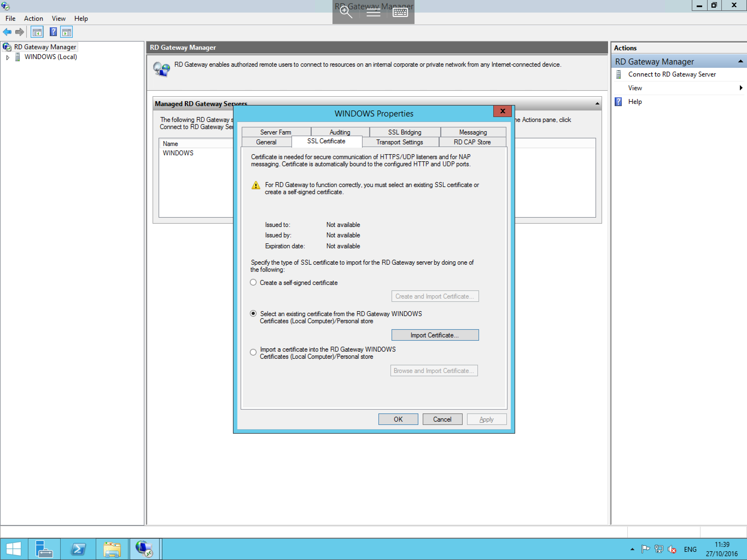Open the Windows Start button
This screenshot has height=560, width=747.
coord(14,549)
